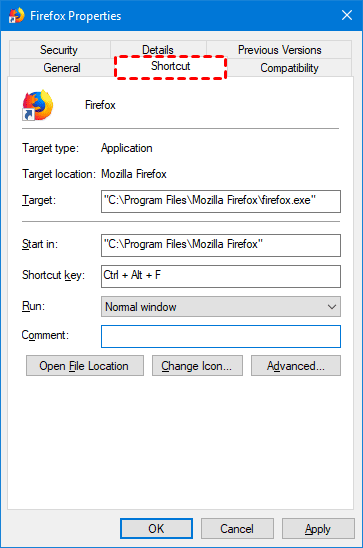Click the highlighted Shortcut tab
This screenshot has width=363, height=548.
170,66
